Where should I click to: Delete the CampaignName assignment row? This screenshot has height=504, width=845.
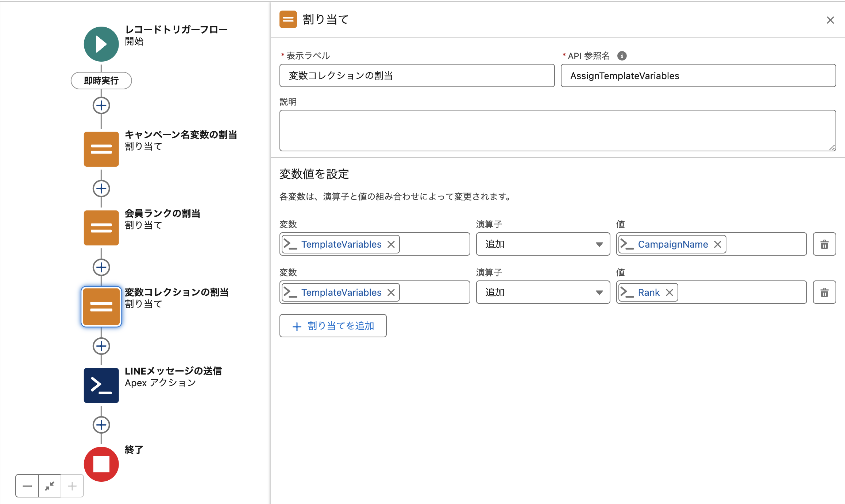[824, 244]
